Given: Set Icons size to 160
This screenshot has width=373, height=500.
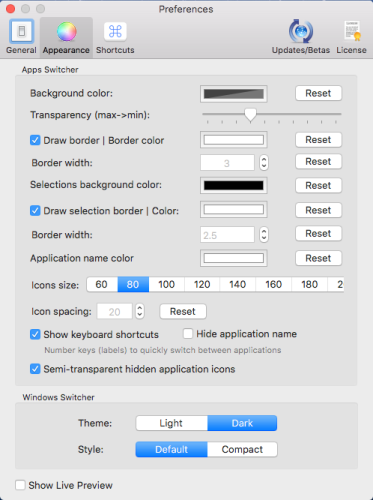Looking at the screenshot, I should [x=274, y=284].
